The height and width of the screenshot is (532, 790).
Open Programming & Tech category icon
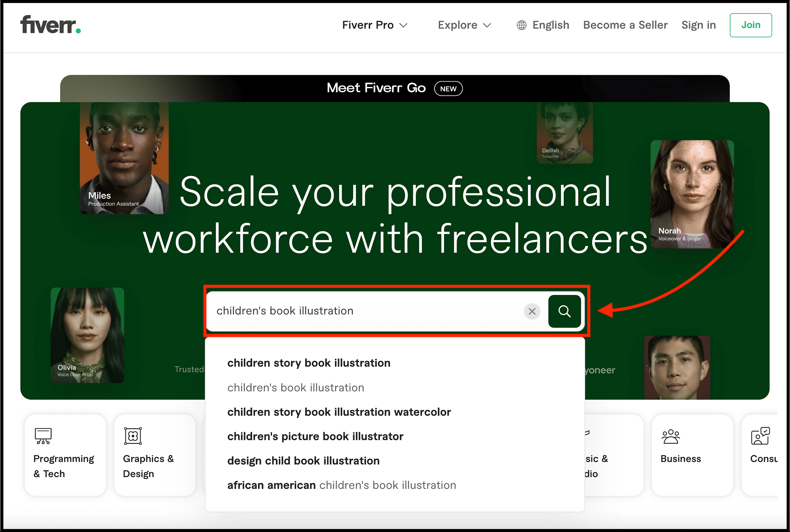point(43,436)
